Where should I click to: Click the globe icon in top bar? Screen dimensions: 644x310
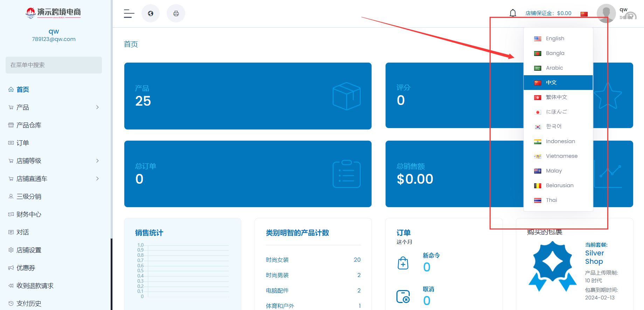[151, 14]
